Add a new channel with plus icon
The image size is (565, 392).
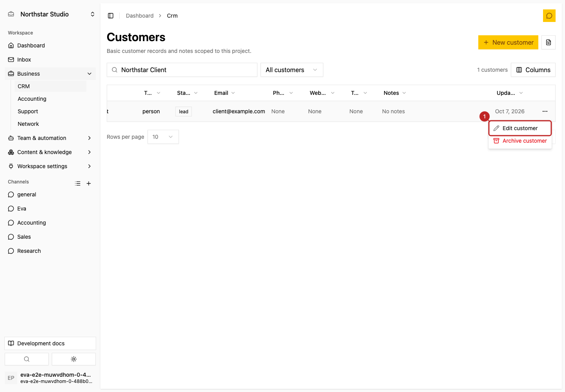pos(89,183)
